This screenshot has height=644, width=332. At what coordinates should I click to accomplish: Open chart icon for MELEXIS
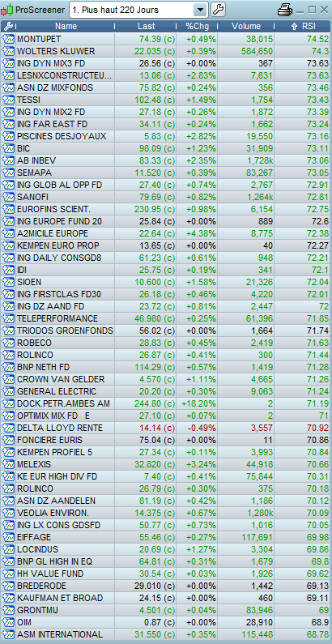pos(8,464)
